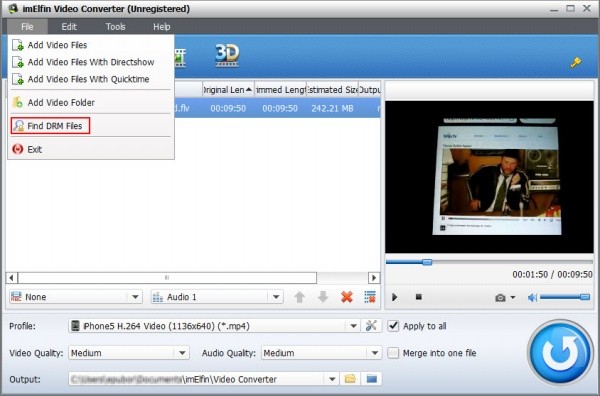Click the video preview thumbnail
The height and width of the screenshot is (396, 600).
(x=489, y=177)
